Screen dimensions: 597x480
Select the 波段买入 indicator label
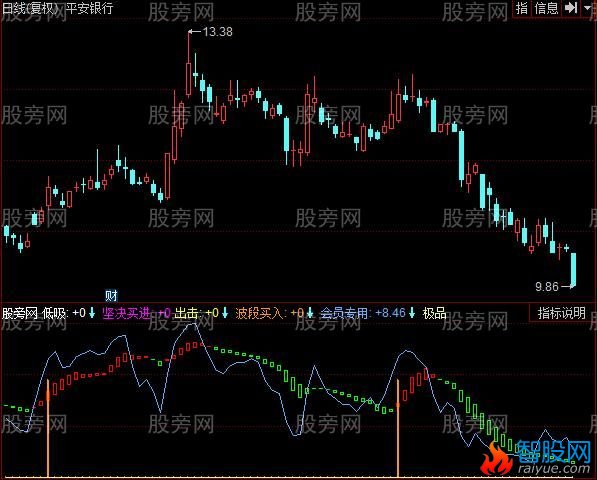pyautogui.click(x=259, y=313)
